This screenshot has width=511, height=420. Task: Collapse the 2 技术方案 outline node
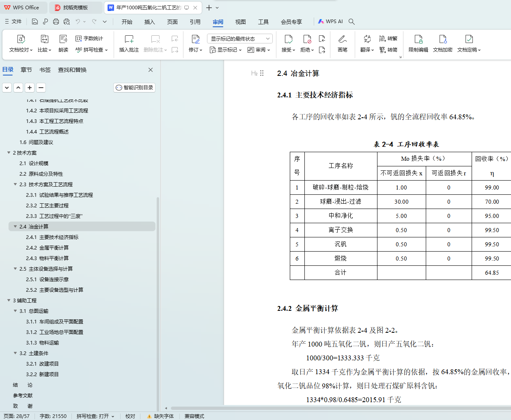9,153
